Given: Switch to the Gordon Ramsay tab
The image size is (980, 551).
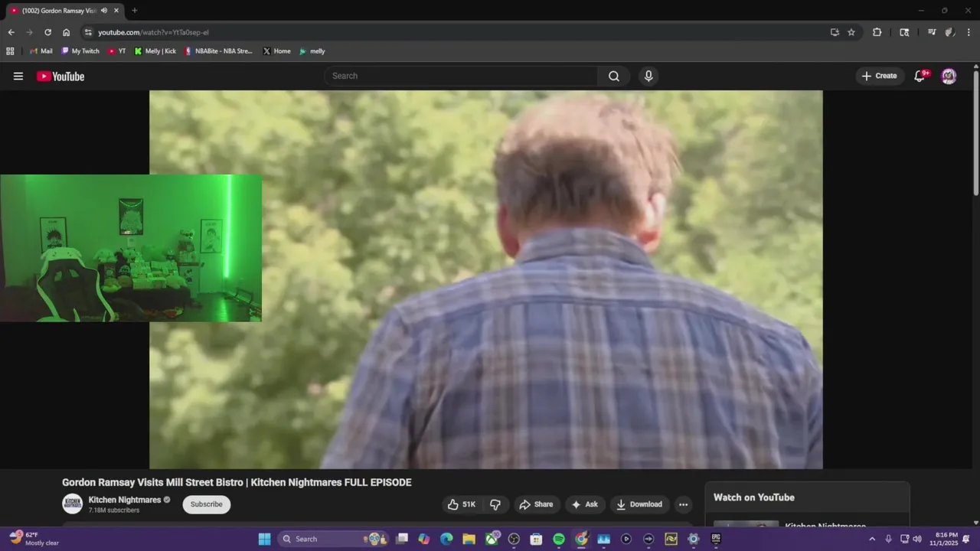Looking at the screenshot, I should pyautogui.click(x=59, y=11).
